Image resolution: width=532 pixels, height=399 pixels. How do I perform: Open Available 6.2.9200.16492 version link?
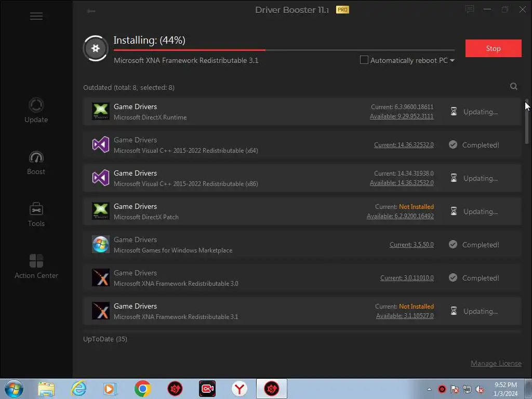tap(400, 216)
